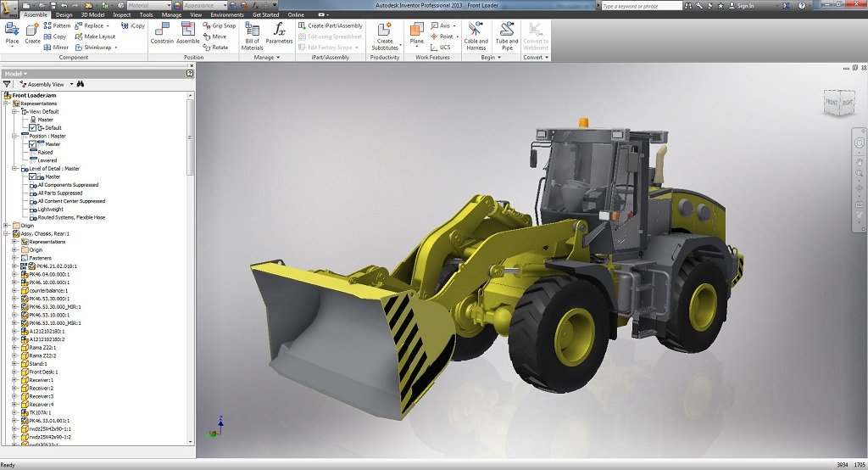This screenshot has width=868, height=470.
Task: Open the Inspect ribbon tab
Action: pos(122,15)
